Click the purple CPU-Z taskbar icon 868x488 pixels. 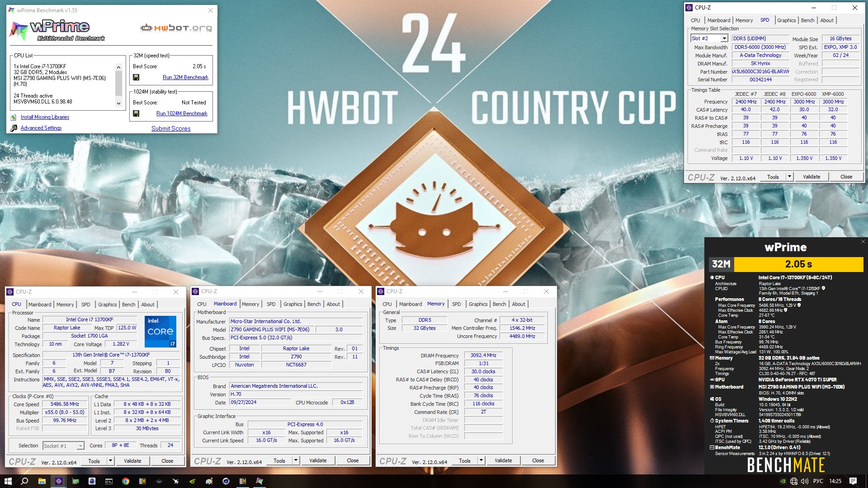click(x=58, y=481)
